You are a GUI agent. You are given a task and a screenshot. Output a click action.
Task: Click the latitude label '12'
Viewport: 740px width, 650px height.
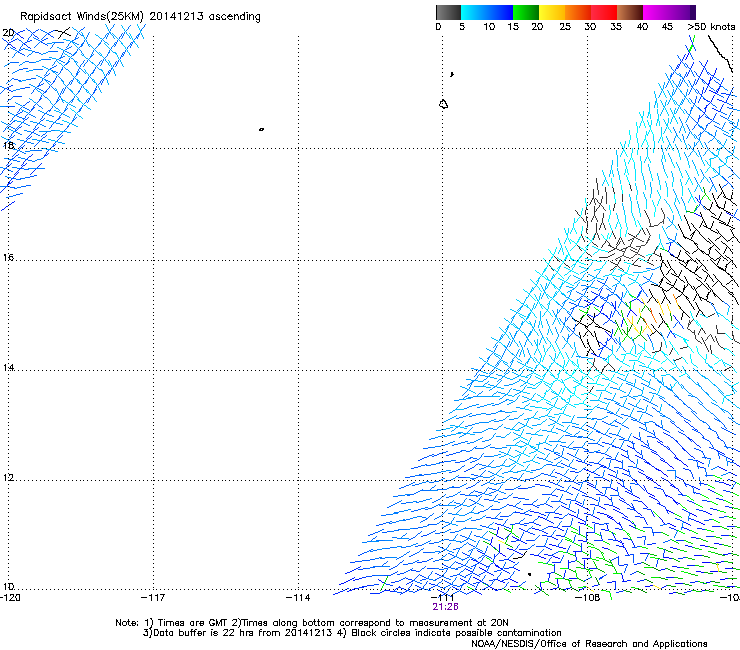point(8,478)
